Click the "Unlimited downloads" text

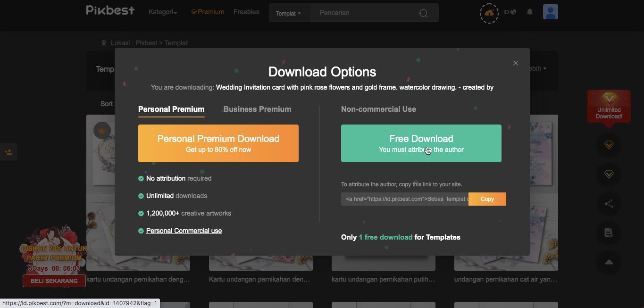(176, 196)
